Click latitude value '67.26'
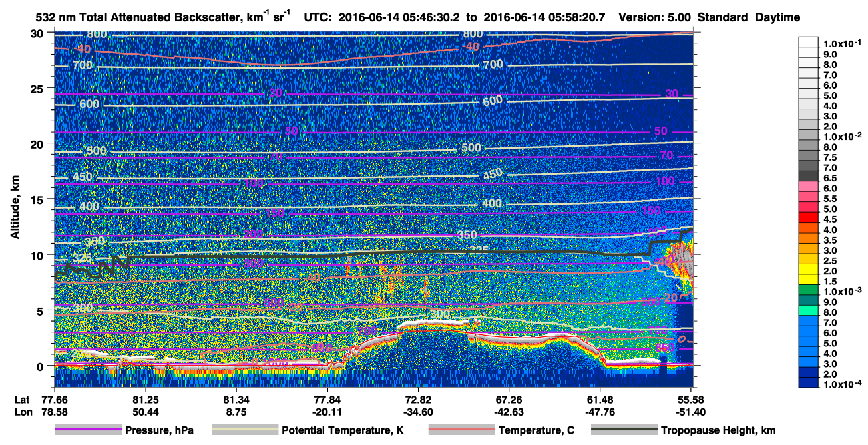Screen dimensions: 868x445 coord(509,399)
